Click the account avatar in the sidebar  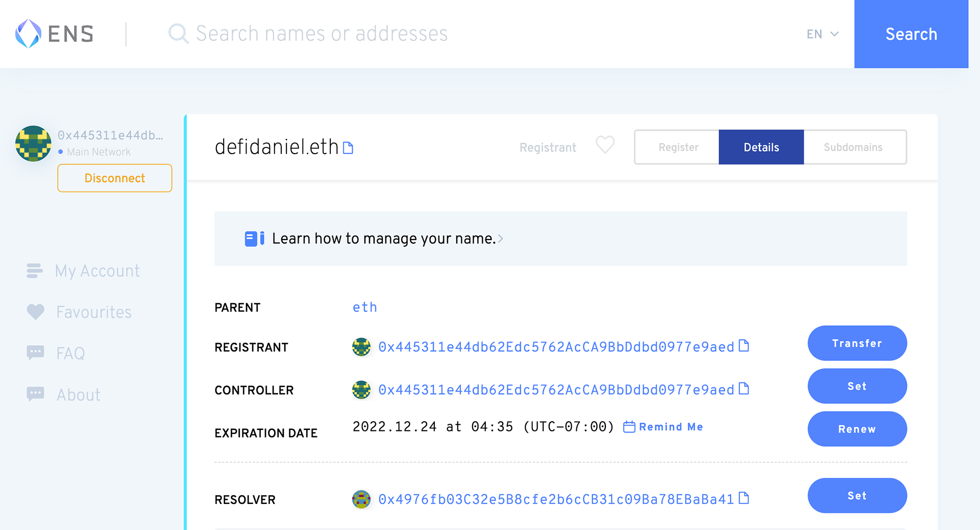click(x=33, y=143)
